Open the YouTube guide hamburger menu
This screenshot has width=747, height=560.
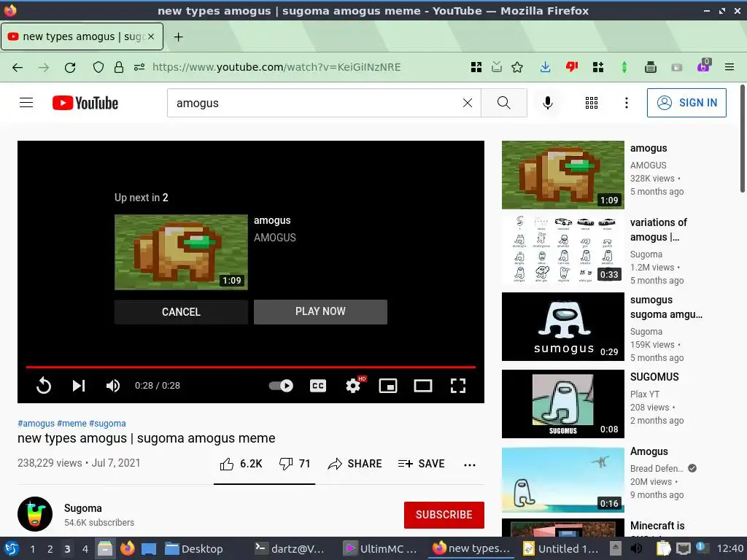(x=26, y=102)
